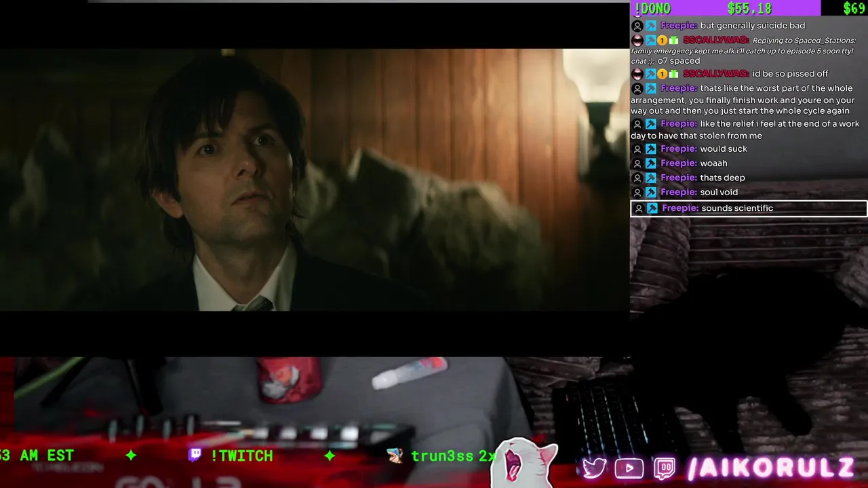Click the Twitter bird icon
868x488 pixels.
click(x=594, y=468)
